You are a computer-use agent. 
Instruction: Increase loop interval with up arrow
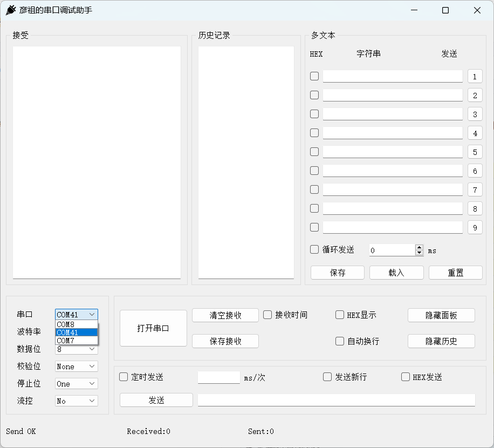pyautogui.click(x=419, y=248)
